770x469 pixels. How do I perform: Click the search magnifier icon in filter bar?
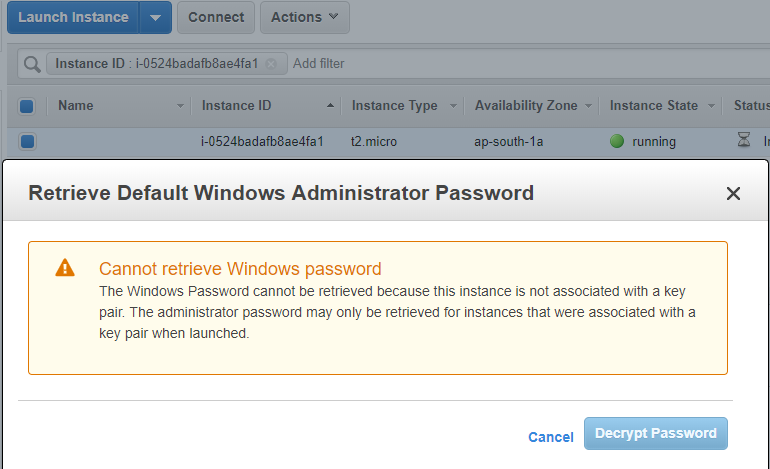[32, 64]
